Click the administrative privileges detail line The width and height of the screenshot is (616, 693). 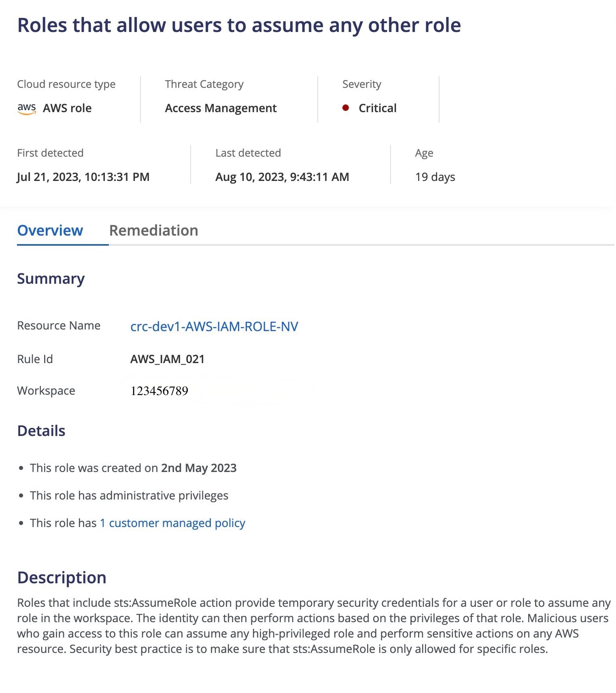tap(129, 495)
